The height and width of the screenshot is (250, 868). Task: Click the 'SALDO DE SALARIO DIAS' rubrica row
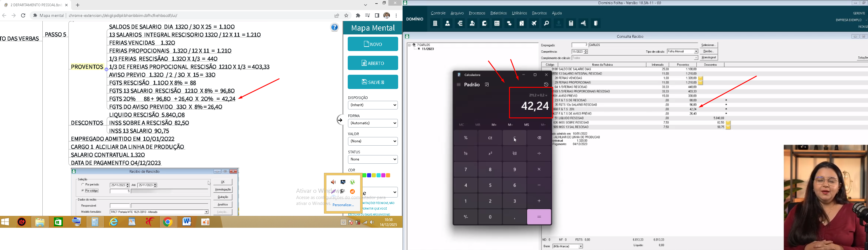[x=633, y=69]
